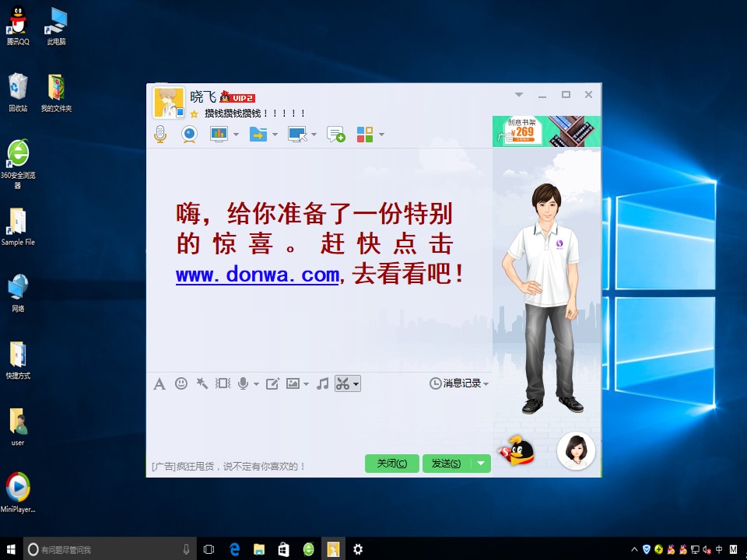This screenshot has height=560, width=747.
Task: Expand the remote desktop dropdown arrow
Action: click(x=314, y=135)
